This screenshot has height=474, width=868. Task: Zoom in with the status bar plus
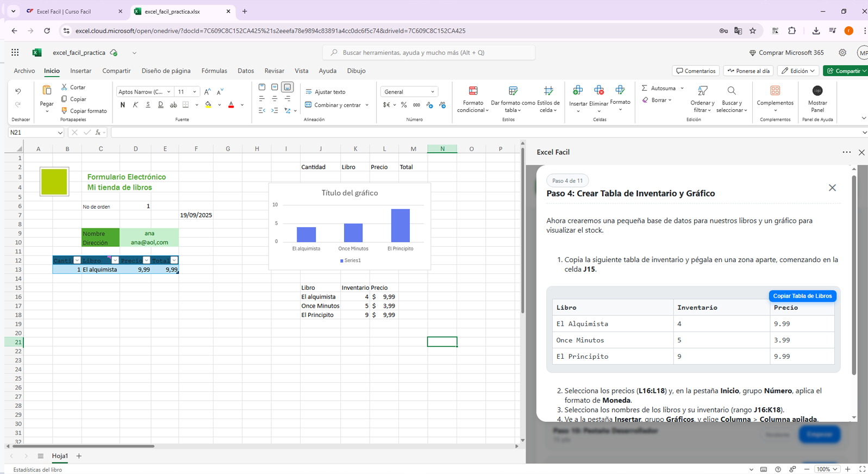[x=848, y=469]
